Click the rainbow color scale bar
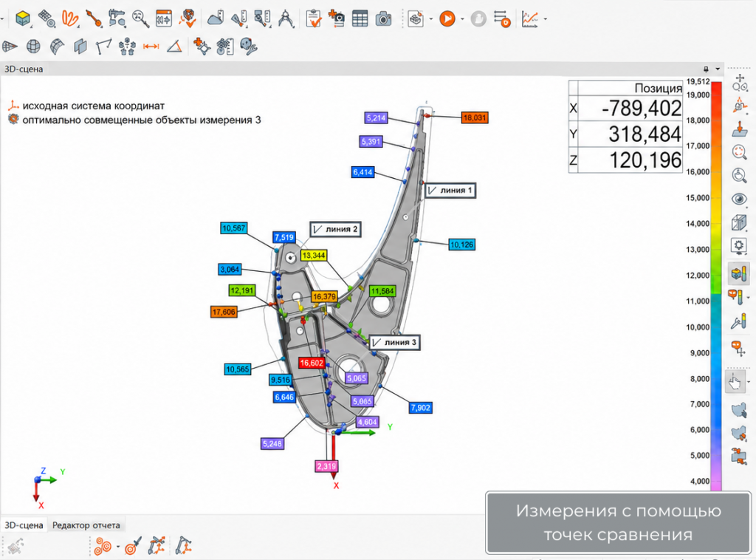This screenshot has height=560, width=756. tap(716, 287)
